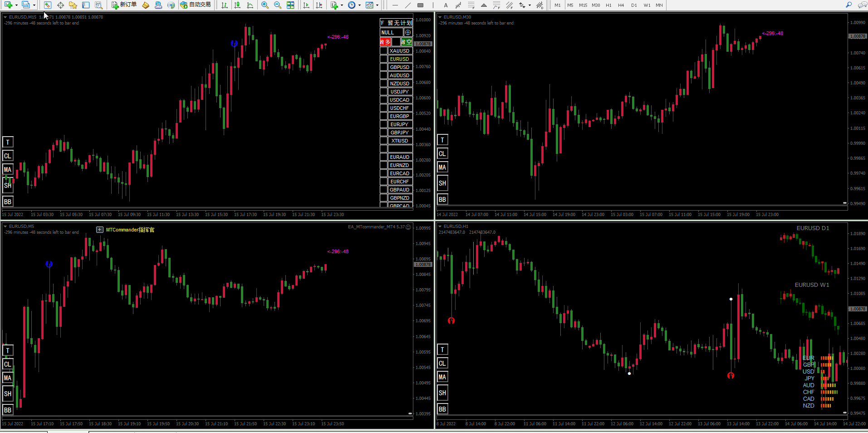868x433 pixels.
Task: Switch timeframe to D1
Action: pyautogui.click(x=634, y=5)
